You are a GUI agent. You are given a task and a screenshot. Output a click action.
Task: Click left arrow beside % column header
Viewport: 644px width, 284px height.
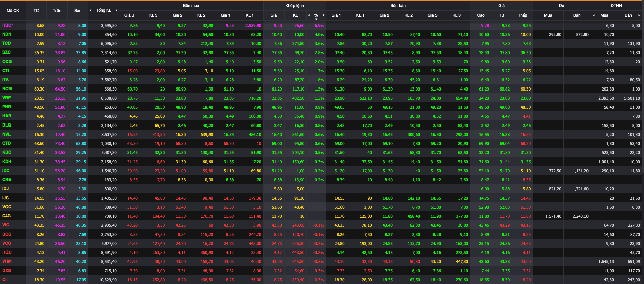(309, 15)
